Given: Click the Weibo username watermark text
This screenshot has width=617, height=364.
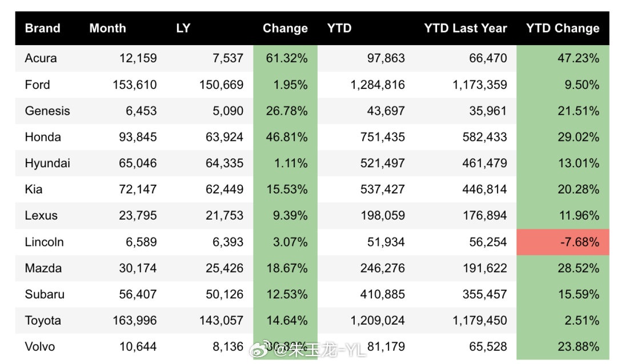Looking at the screenshot, I should click(x=320, y=349).
